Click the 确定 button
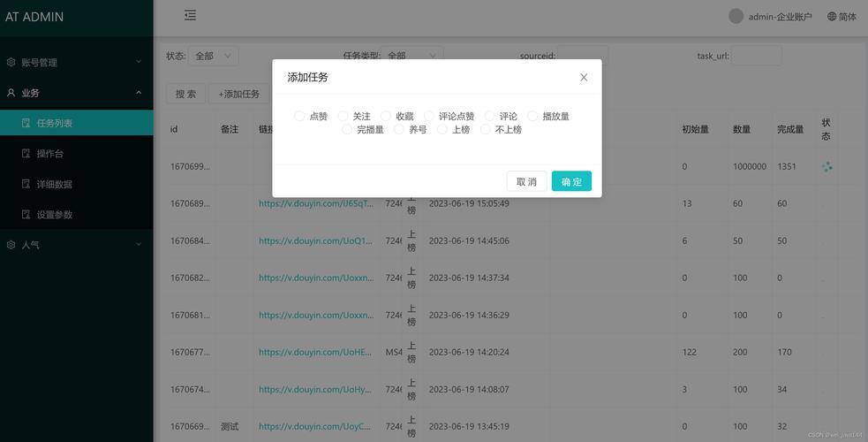This screenshot has width=868, height=442. point(571,181)
